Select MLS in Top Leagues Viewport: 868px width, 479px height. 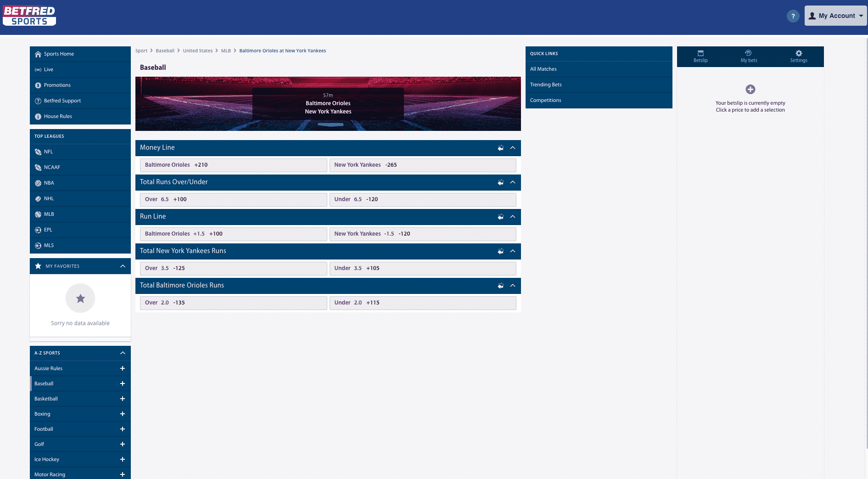point(80,246)
